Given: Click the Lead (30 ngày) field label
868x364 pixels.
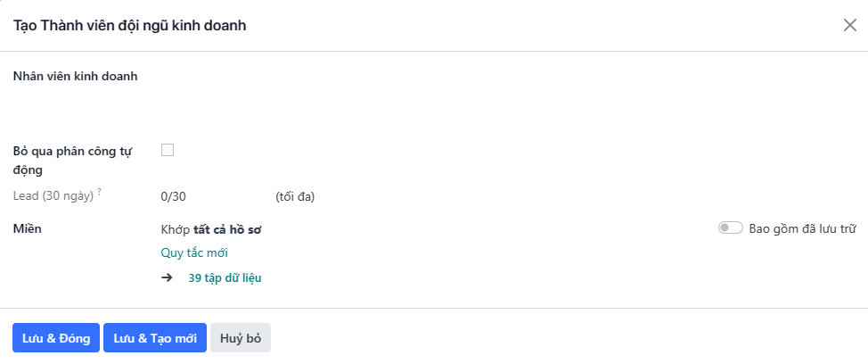Looking at the screenshot, I should click(x=53, y=196).
